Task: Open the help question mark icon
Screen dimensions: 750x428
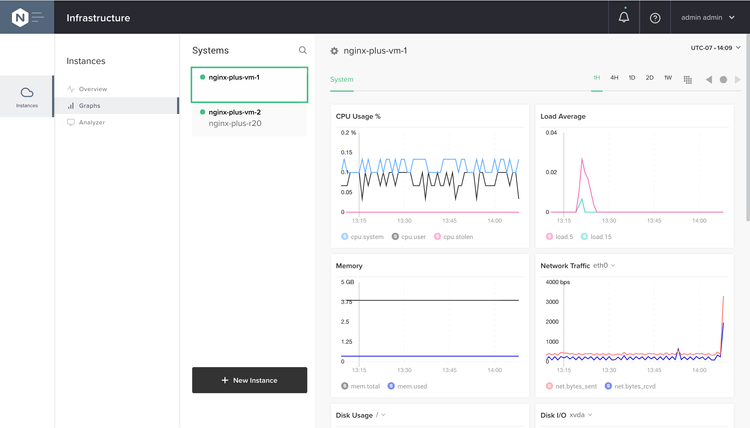Action: 655,18
